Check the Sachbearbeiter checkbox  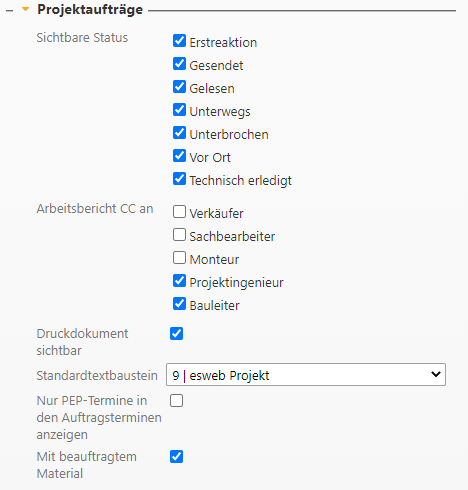[x=179, y=235]
